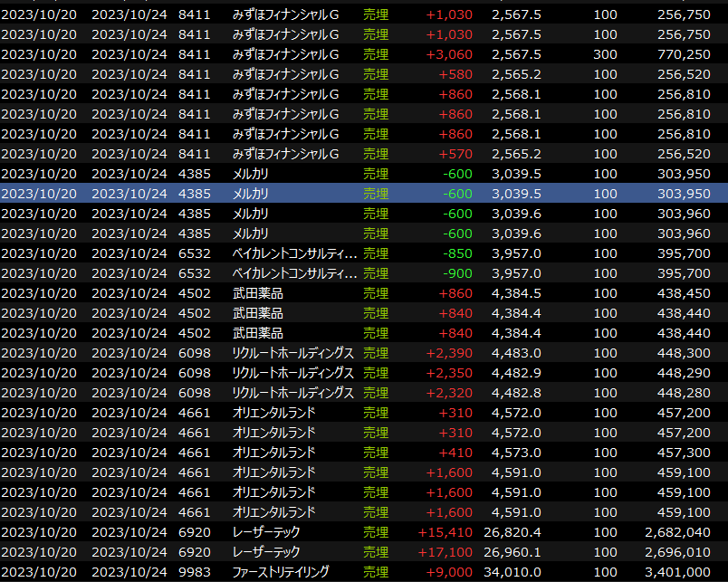
Task: Click the 26,960.1 price cell
Action: (x=512, y=552)
